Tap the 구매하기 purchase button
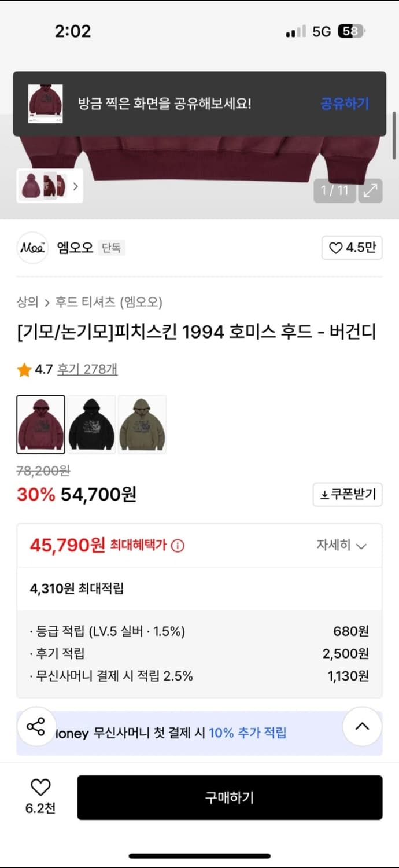Screen dimensions: 399x868 (x=229, y=797)
